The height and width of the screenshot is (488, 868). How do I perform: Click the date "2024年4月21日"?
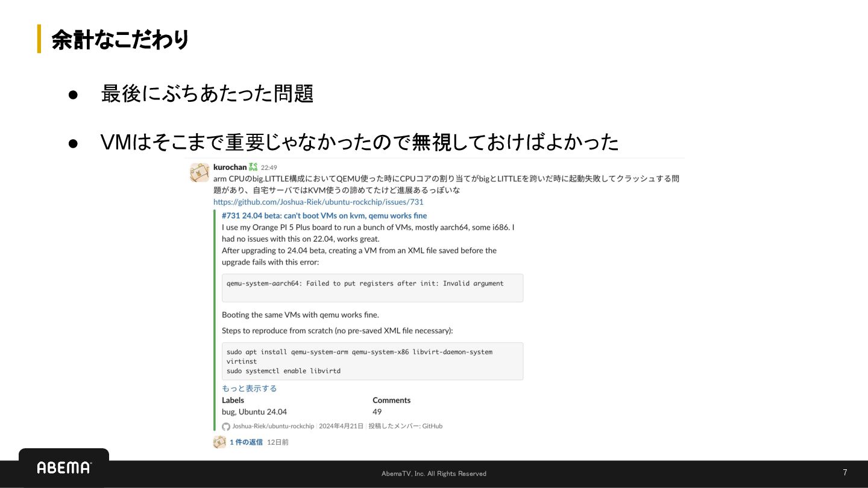click(x=341, y=426)
